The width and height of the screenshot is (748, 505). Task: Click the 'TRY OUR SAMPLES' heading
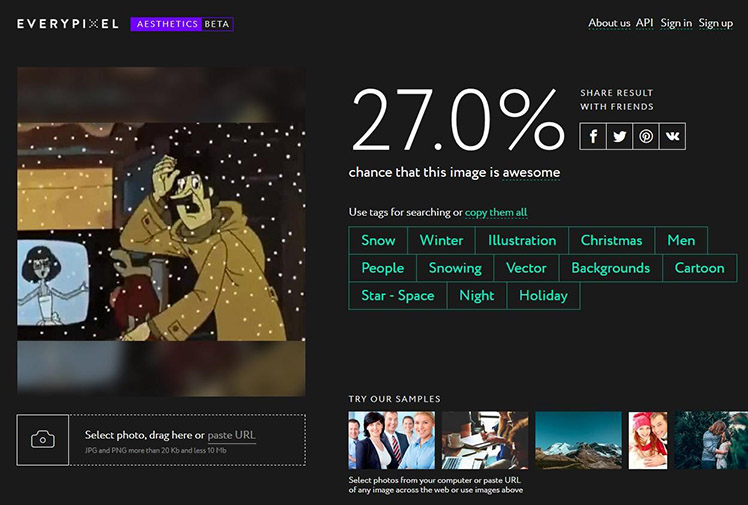pyautogui.click(x=395, y=399)
